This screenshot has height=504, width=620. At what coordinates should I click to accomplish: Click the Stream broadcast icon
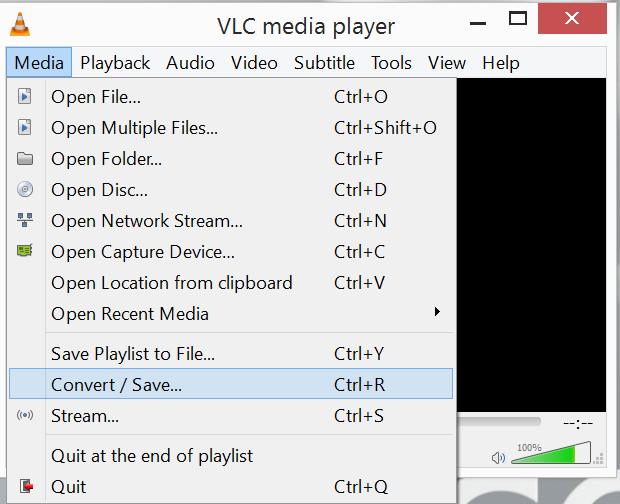26,415
